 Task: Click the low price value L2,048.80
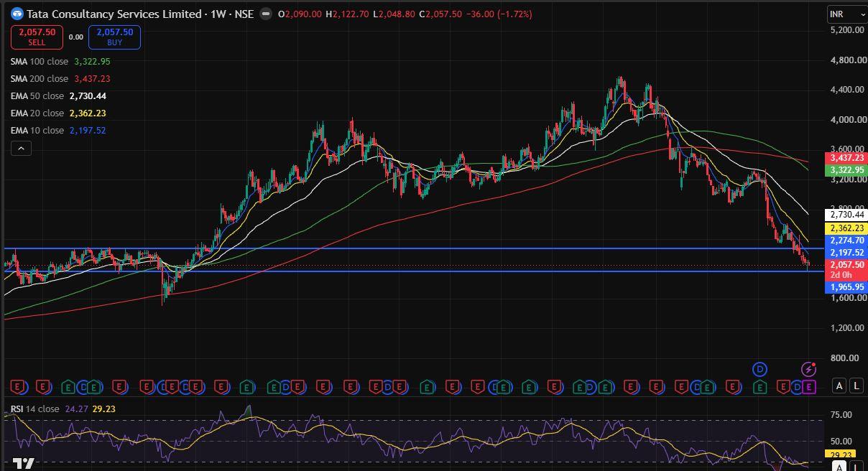click(394, 14)
